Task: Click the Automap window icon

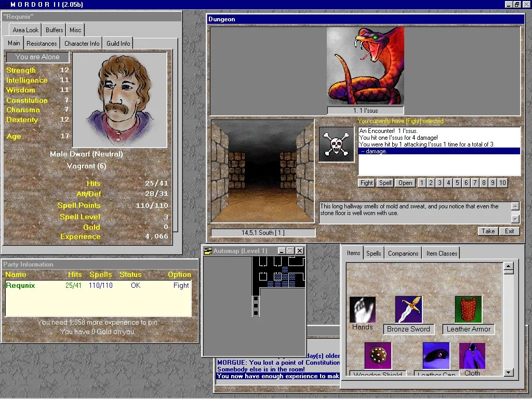Action: 208,251
